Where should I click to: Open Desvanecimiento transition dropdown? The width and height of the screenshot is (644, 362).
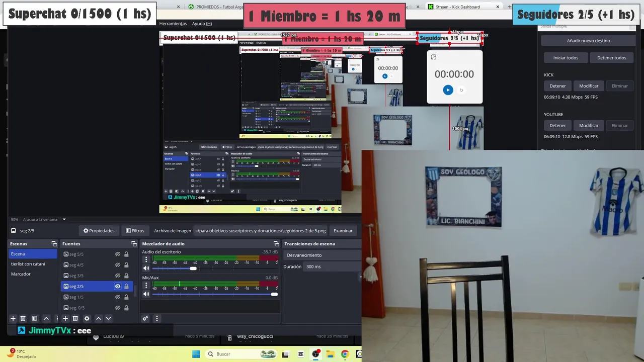[x=322, y=255]
